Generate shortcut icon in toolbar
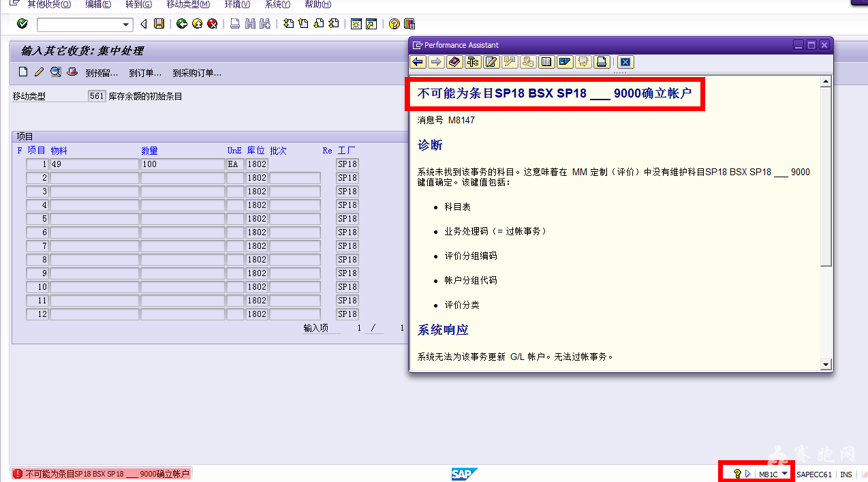The image size is (868, 482). click(371, 24)
